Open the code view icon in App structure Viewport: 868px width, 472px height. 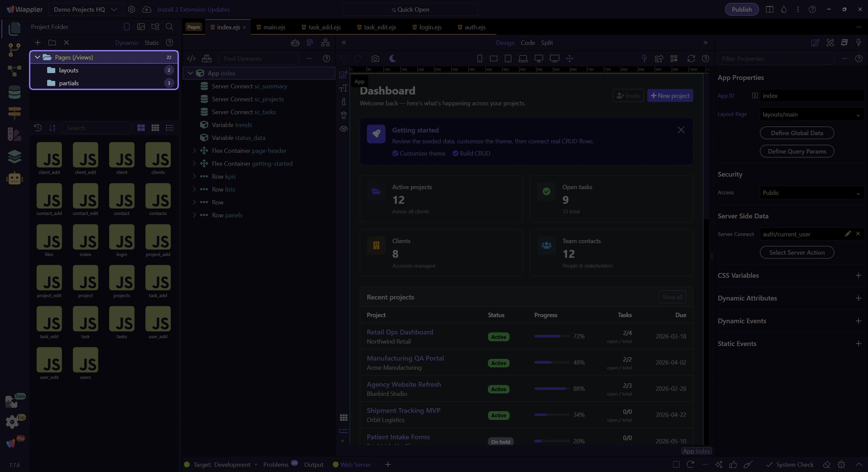[x=191, y=59]
